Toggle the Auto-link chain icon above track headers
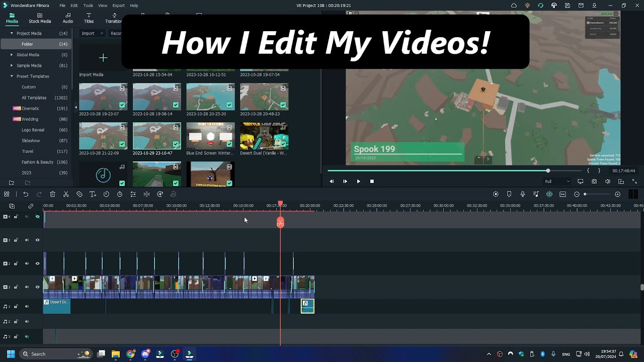This screenshot has height=362, width=644. [31, 206]
